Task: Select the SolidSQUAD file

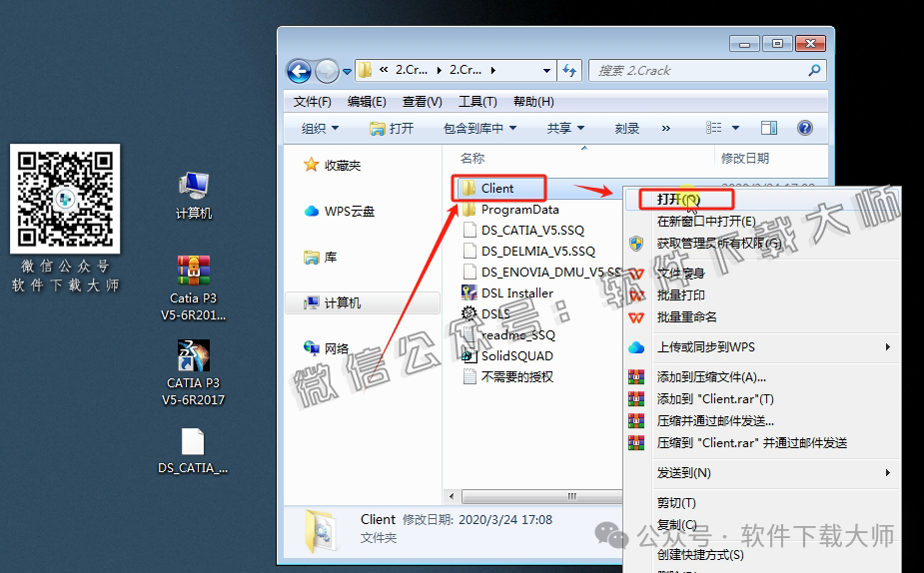Action: point(507,355)
